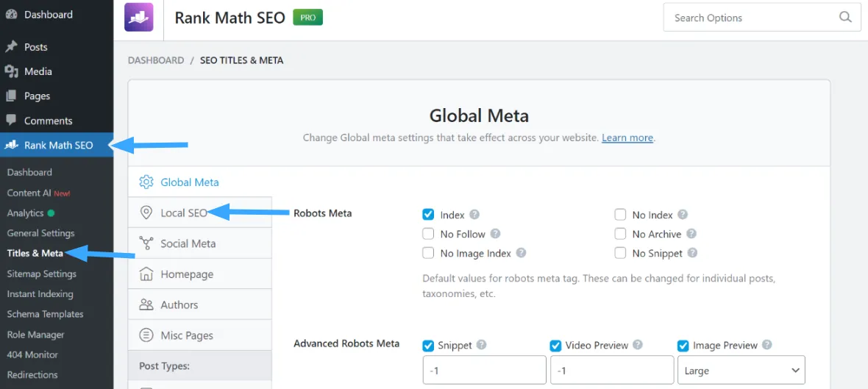The height and width of the screenshot is (389, 868).
Task: Enable the No Snippet checkbox
Action: 620,253
